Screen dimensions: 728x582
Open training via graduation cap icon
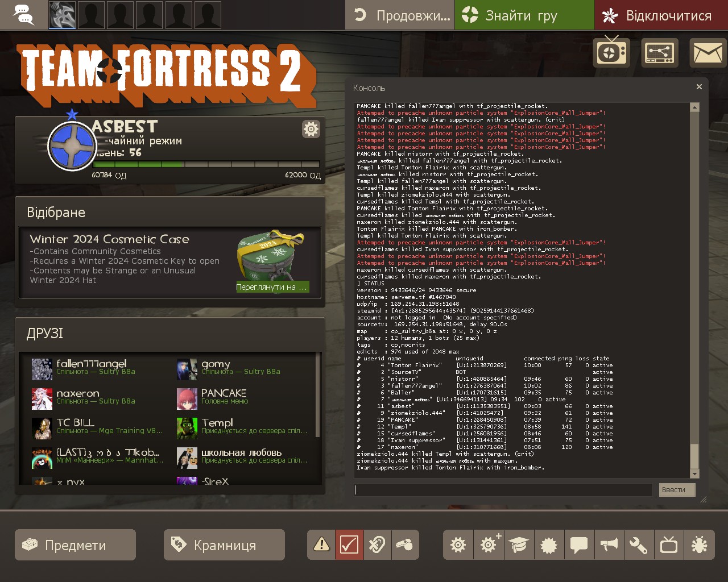coord(519,545)
